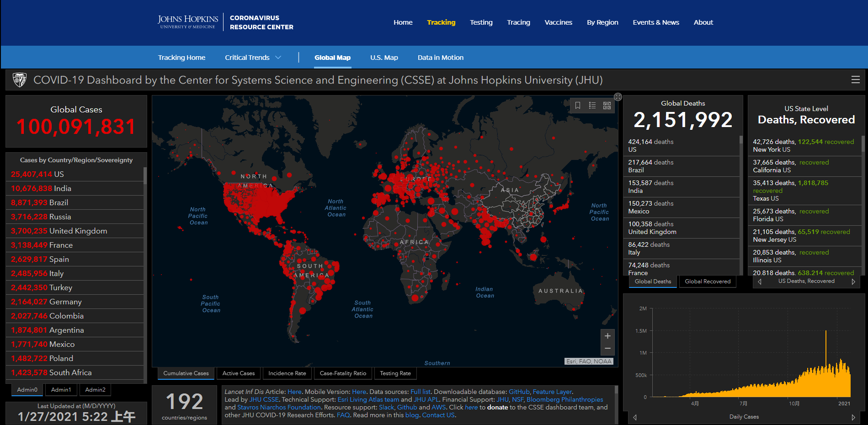Screen dimensions: 868x425
Task: Click the JHU shield icon in dashboard header
Action: (x=19, y=80)
